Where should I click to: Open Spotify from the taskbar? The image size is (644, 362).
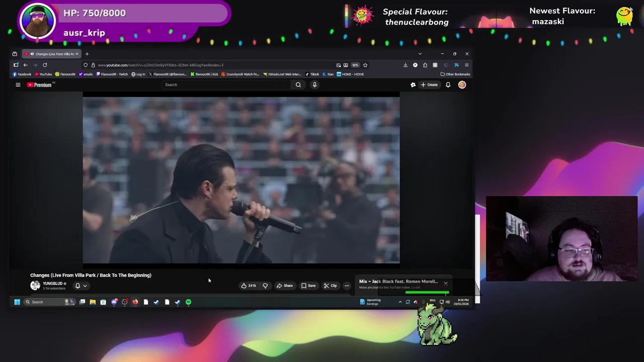tap(188, 302)
